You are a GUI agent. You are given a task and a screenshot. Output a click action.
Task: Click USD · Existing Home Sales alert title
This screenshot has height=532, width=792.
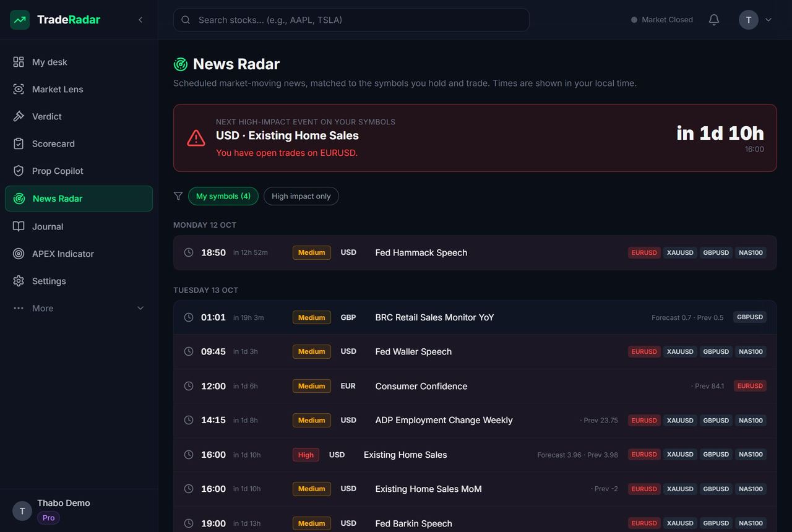point(287,135)
